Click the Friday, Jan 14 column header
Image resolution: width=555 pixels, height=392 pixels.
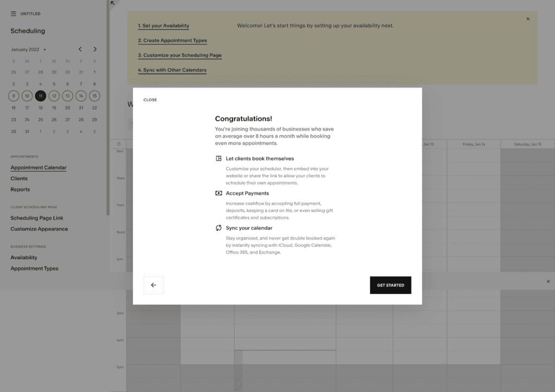pos(474,144)
